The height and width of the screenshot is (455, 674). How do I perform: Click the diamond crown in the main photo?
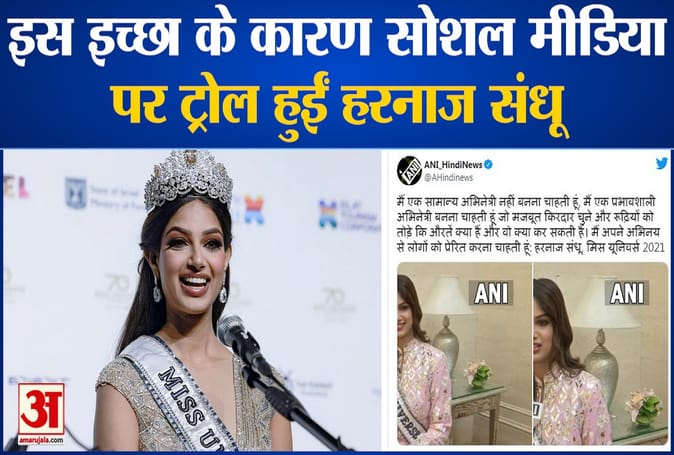(x=188, y=180)
